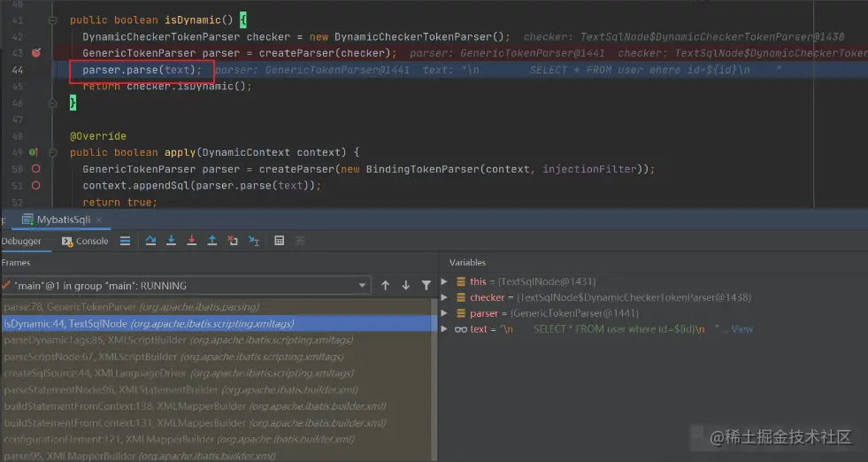Toggle the breakpoint on line 43

(36, 52)
